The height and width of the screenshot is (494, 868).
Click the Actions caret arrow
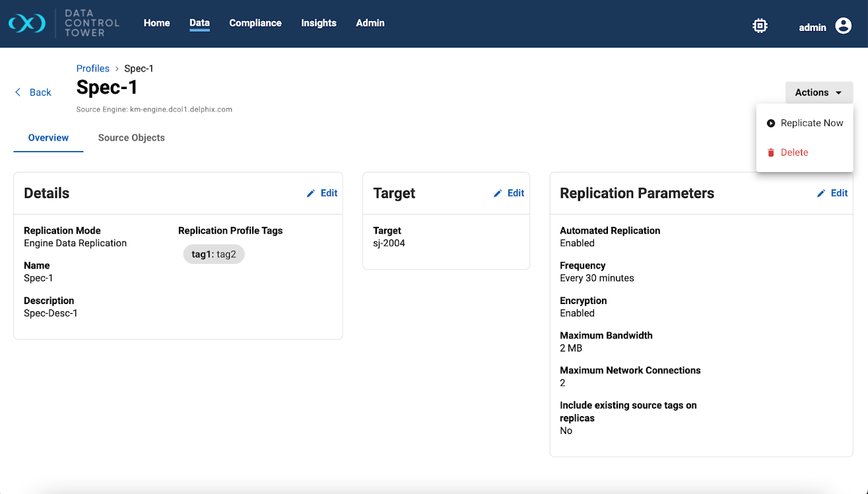(x=839, y=93)
